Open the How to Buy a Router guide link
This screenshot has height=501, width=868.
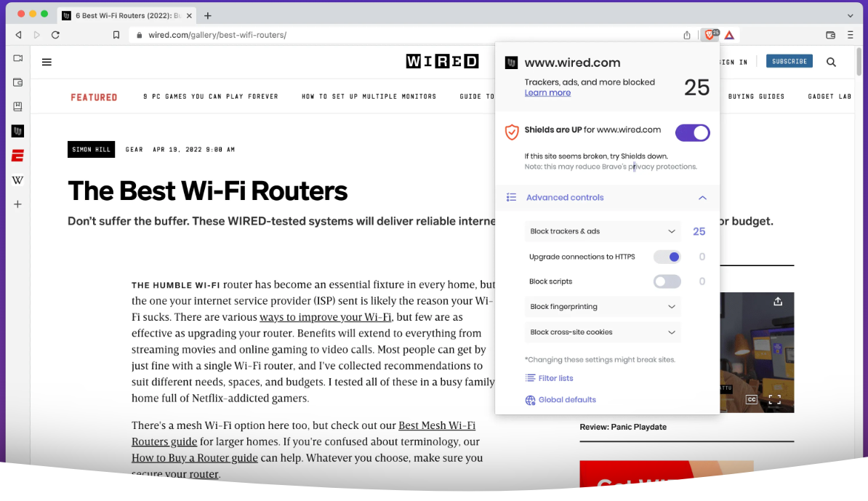[195, 458]
